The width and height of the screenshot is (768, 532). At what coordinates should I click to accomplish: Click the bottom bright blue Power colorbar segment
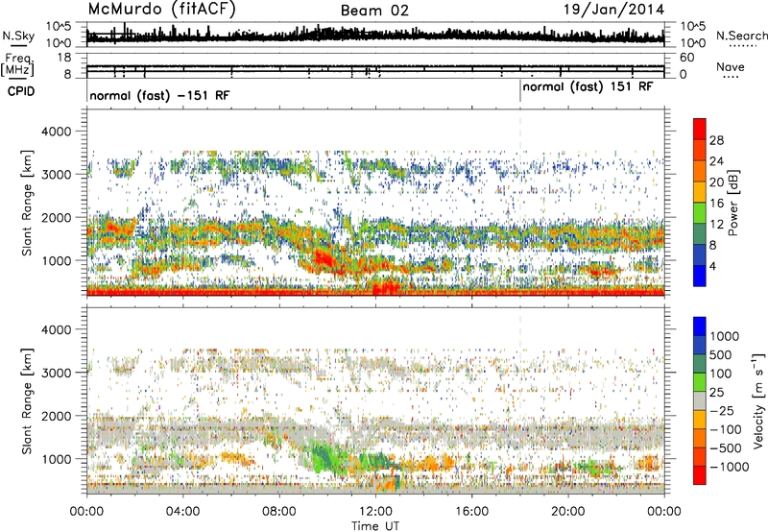(700, 276)
